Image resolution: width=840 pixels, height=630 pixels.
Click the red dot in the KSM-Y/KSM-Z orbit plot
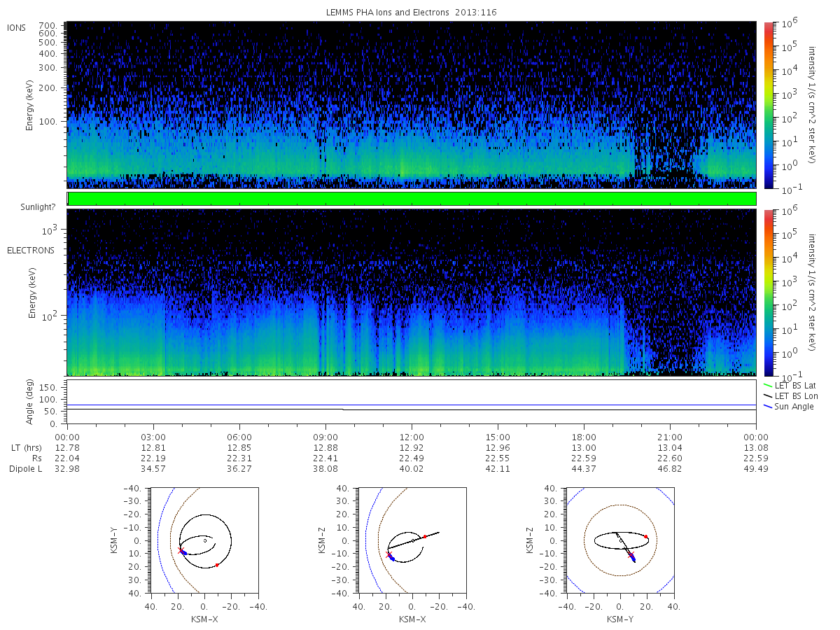[645, 537]
